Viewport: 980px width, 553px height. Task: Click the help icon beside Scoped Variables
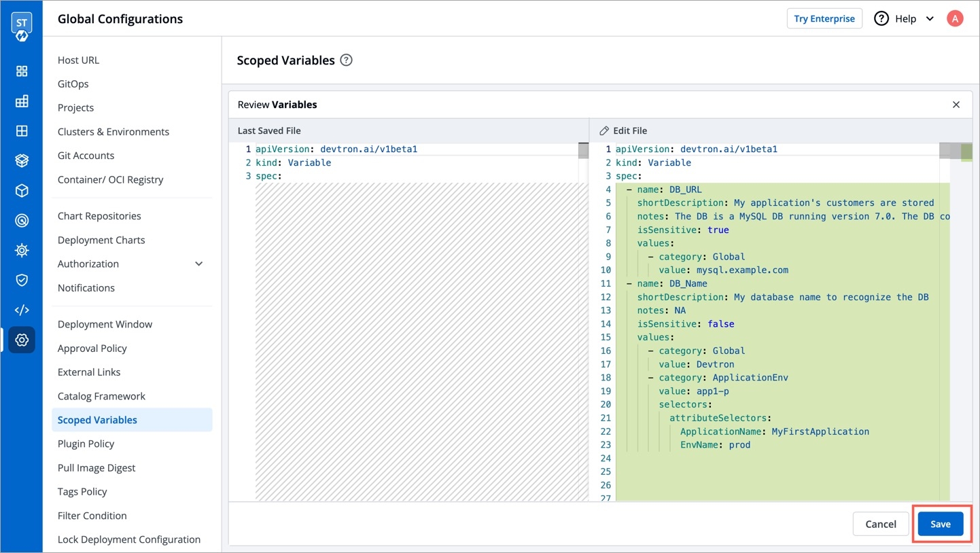coord(346,60)
